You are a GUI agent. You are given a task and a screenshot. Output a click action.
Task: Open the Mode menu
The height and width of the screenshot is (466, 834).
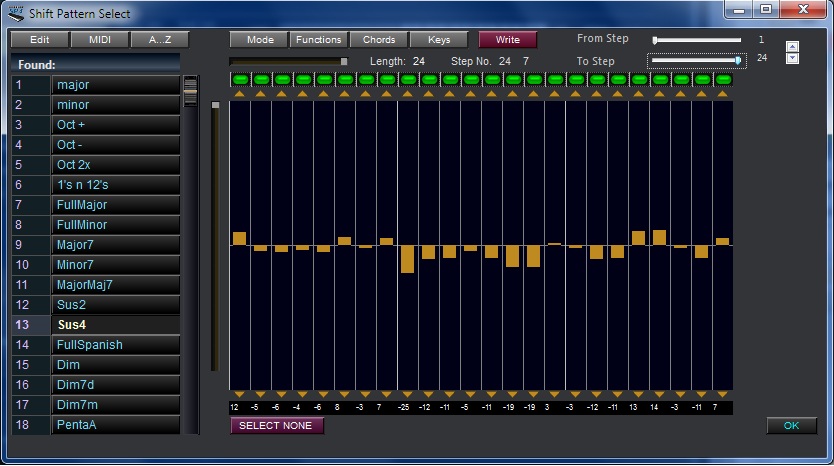[259, 40]
